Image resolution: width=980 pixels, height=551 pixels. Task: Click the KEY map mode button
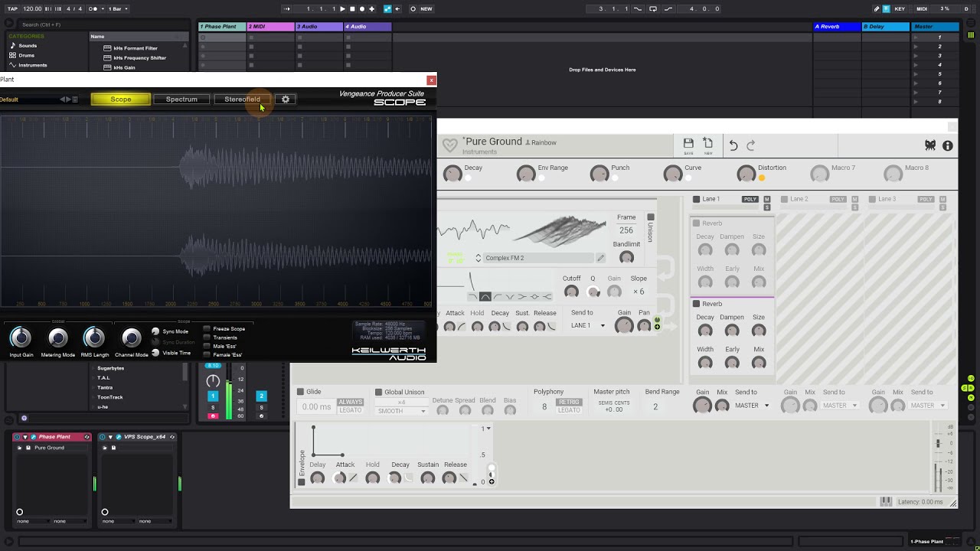tap(900, 9)
